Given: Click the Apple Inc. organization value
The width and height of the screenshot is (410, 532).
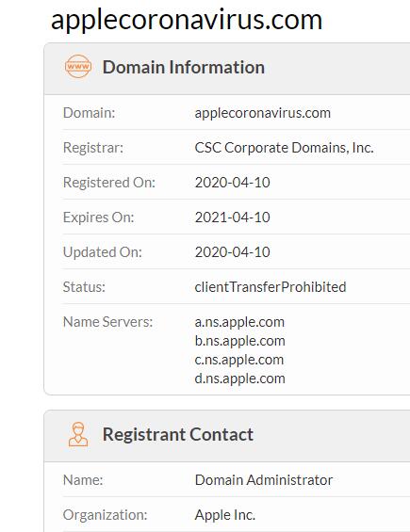Looking at the screenshot, I should pos(225,515).
